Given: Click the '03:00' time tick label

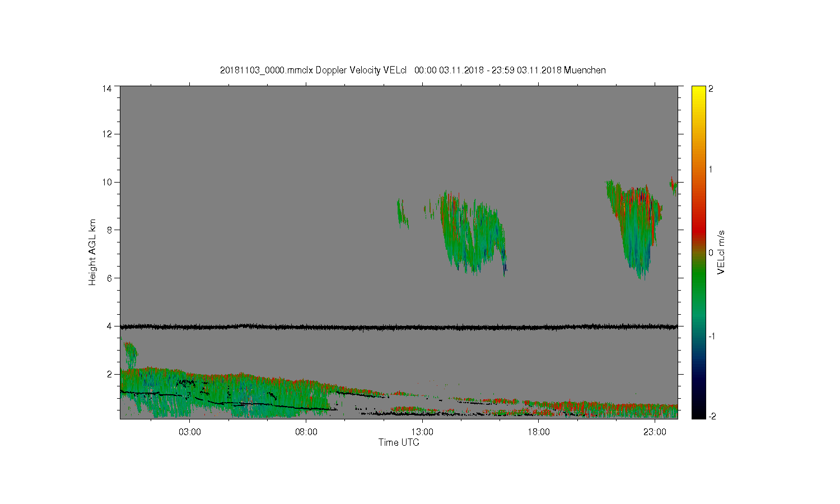Looking at the screenshot, I should point(190,432).
